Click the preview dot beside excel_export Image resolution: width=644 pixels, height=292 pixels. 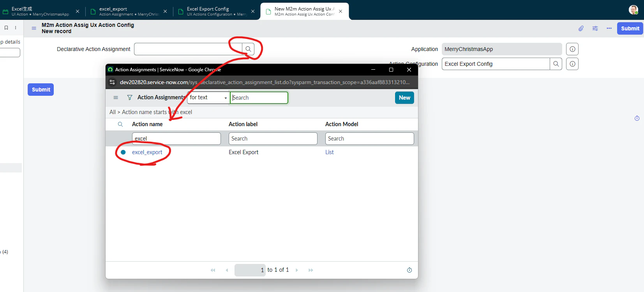pos(123,152)
